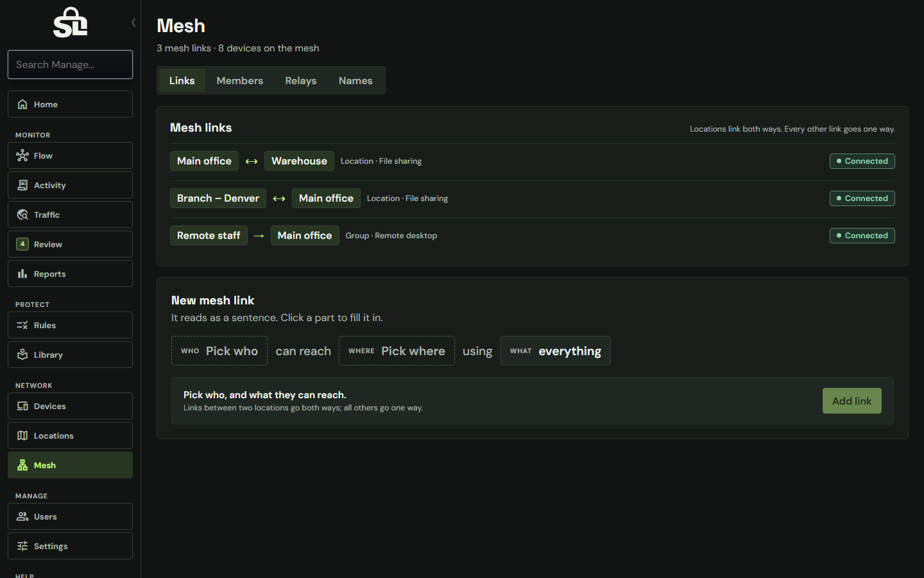Image resolution: width=924 pixels, height=578 pixels.
Task: Select Mesh via its network icon
Action: pos(22,465)
